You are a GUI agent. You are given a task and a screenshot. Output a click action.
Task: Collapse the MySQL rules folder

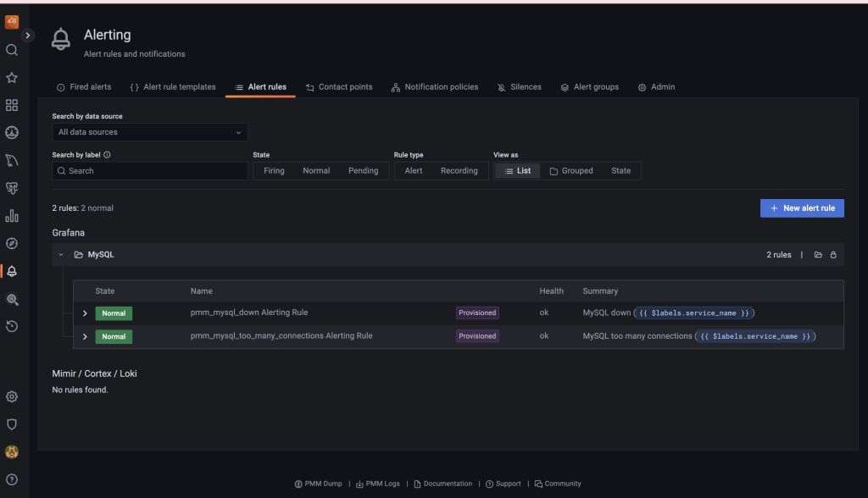60,254
